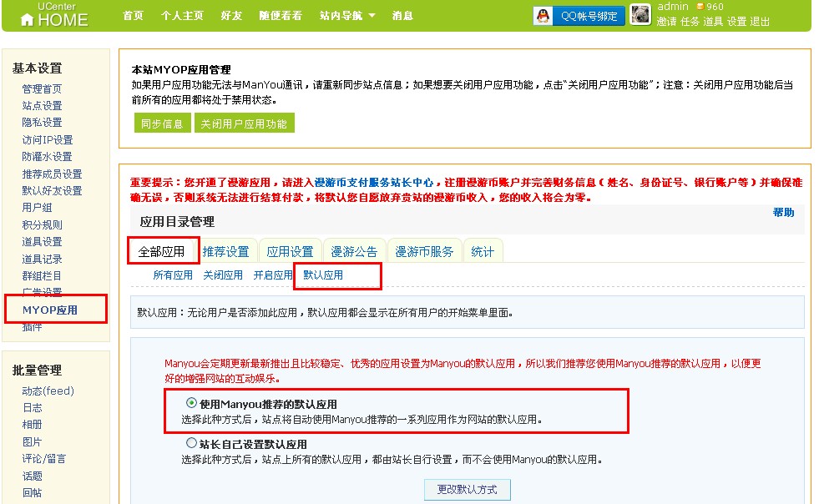Open 日志 under 批量管理
819x504 pixels.
pyautogui.click(x=32, y=407)
